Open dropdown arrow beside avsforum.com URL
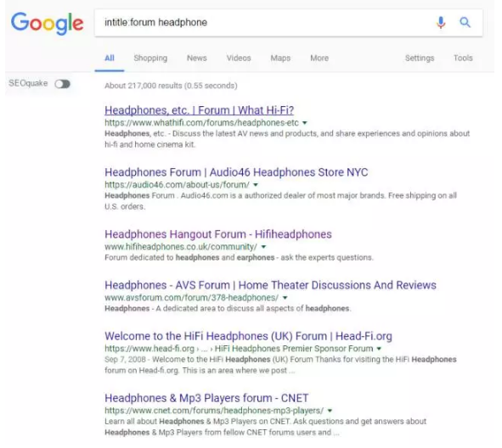Image resolution: width=502 pixels, height=448 pixels. pyautogui.click(x=285, y=298)
